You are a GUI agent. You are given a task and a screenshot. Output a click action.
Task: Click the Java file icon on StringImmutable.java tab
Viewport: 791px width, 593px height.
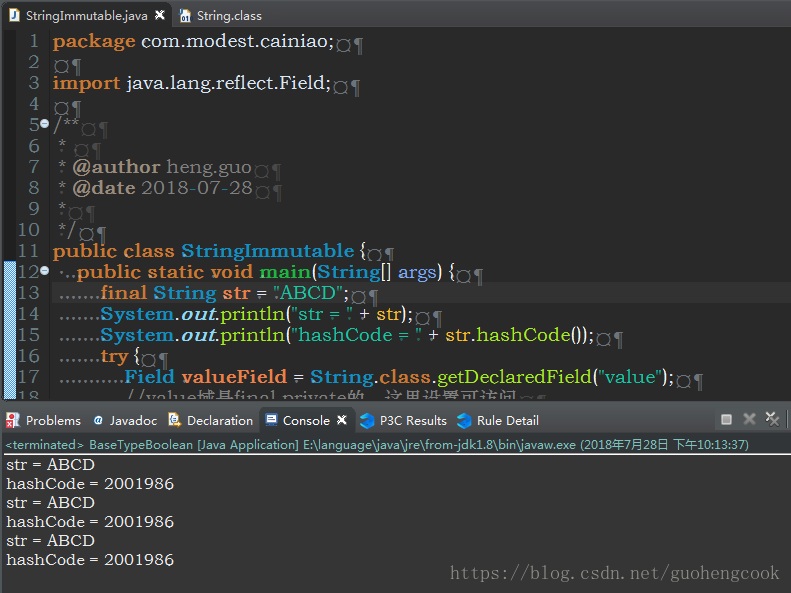click(14, 15)
